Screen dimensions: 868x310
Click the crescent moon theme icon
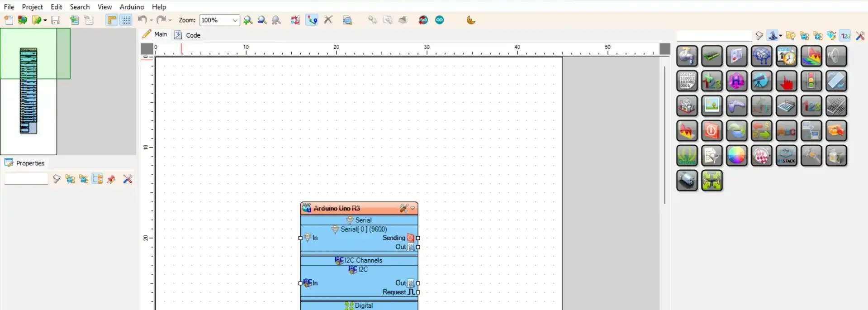pyautogui.click(x=471, y=20)
